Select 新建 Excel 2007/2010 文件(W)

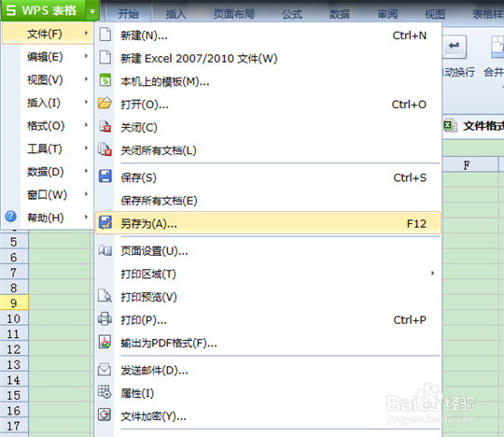pyautogui.click(x=268, y=58)
